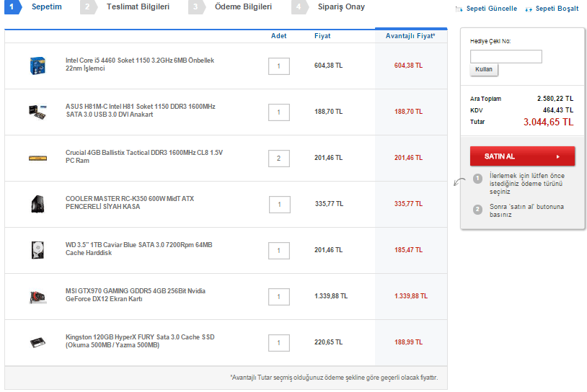Open the Intel Core i5 4460 product link
This screenshot has width=587, height=392.
point(140,64)
